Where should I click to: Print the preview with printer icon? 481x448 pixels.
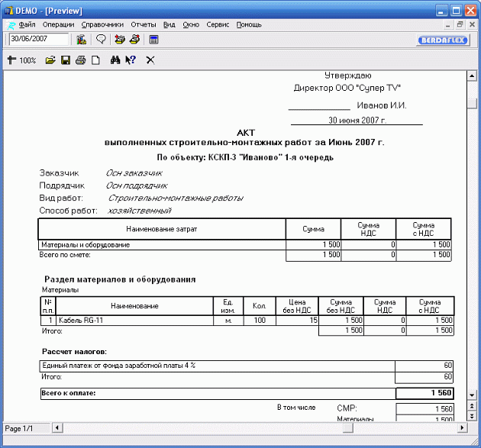tap(81, 60)
